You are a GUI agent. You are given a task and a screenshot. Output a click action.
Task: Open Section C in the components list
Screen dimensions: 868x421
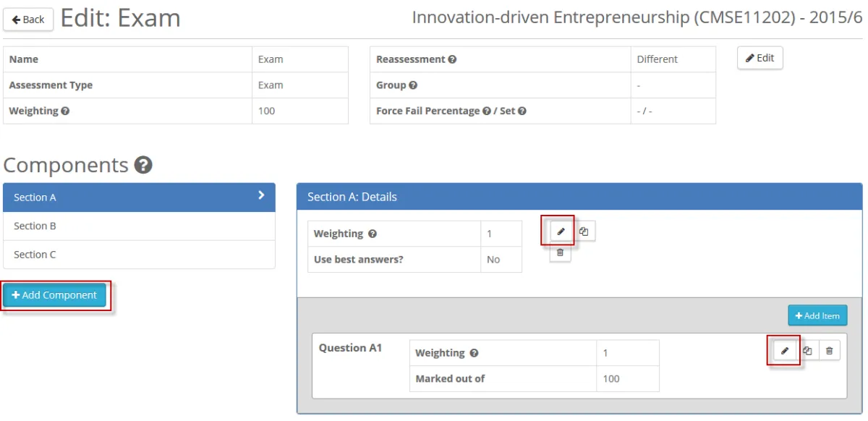(139, 255)
